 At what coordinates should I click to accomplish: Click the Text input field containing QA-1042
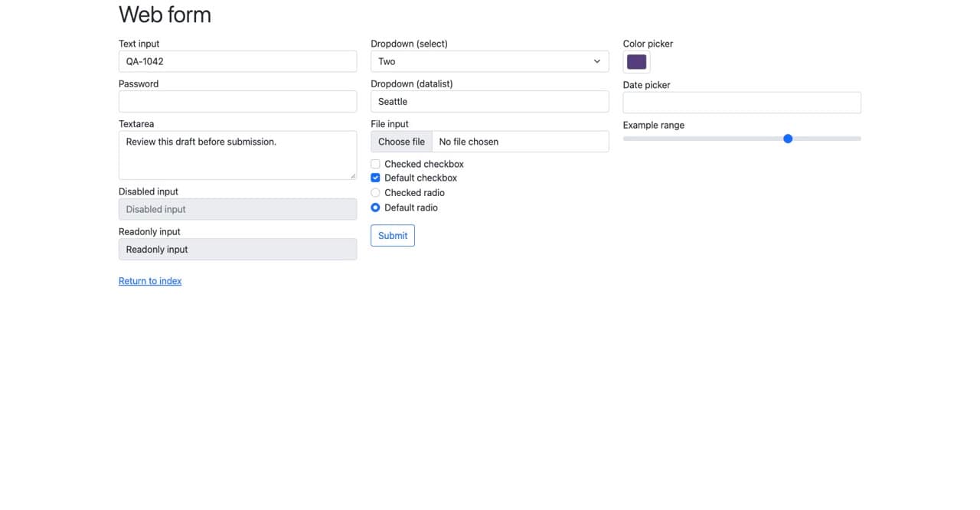point(237,61)
